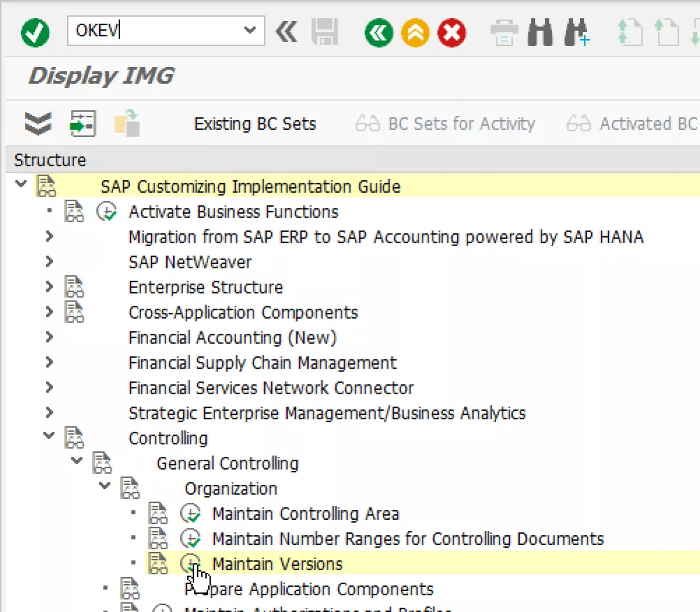Image resolution: width=700 pixels, height=612 pixels.
Task: Click the Expand All double-chevron icon
Action: pyautogui.click(x=38, y=123)
